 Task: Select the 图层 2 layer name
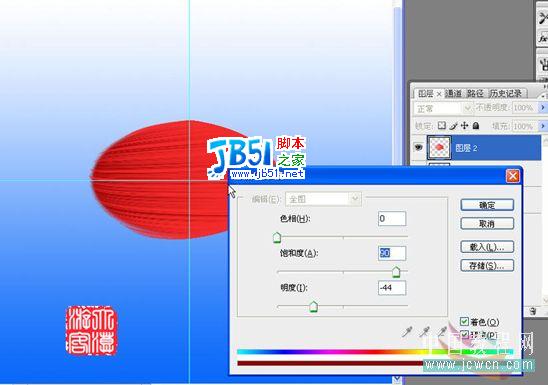466,148
